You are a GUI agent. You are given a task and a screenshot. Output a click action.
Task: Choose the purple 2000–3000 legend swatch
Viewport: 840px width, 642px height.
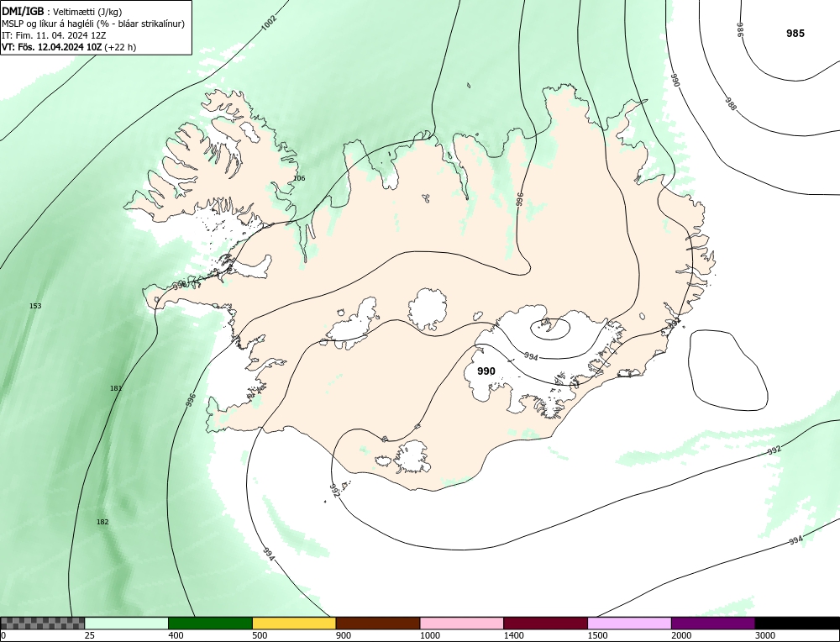(x=713, y=624)
